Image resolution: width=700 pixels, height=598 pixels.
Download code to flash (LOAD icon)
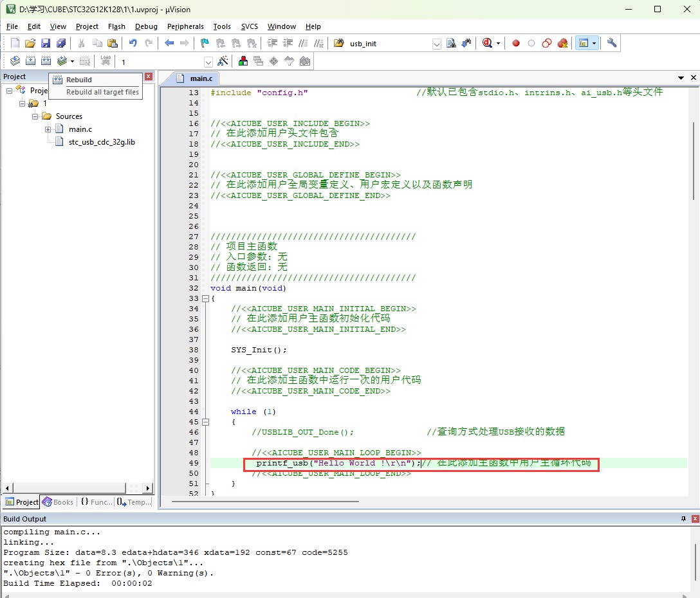click(106, 61)
